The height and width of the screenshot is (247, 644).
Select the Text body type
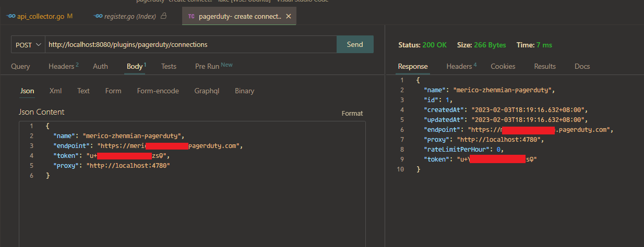[x=84, y=91]
